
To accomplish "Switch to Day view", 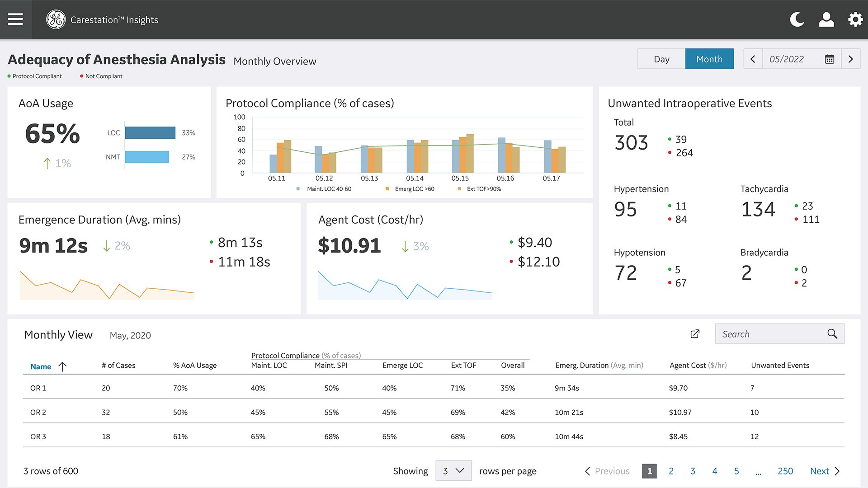I will [x=661, y=59].
